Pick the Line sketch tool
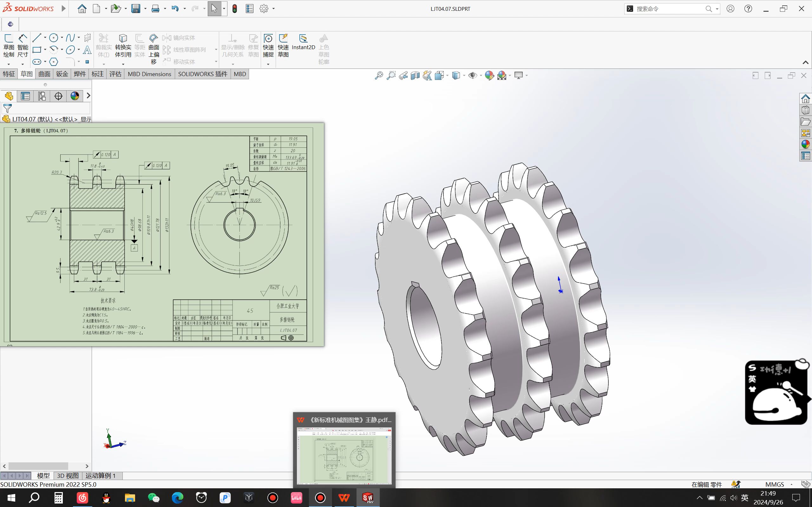The image size is (812, 507). [x=36, y=37]
